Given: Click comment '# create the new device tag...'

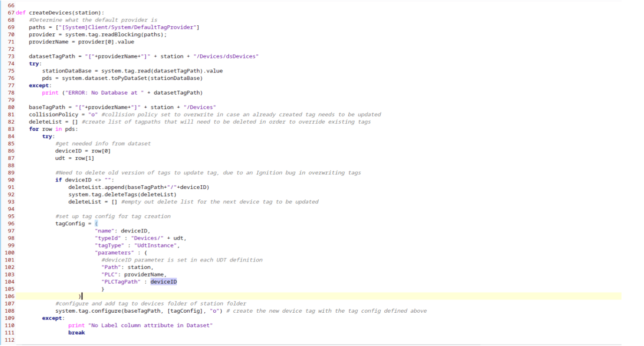Looking at the screenshot, I should (x=326, y=311).
